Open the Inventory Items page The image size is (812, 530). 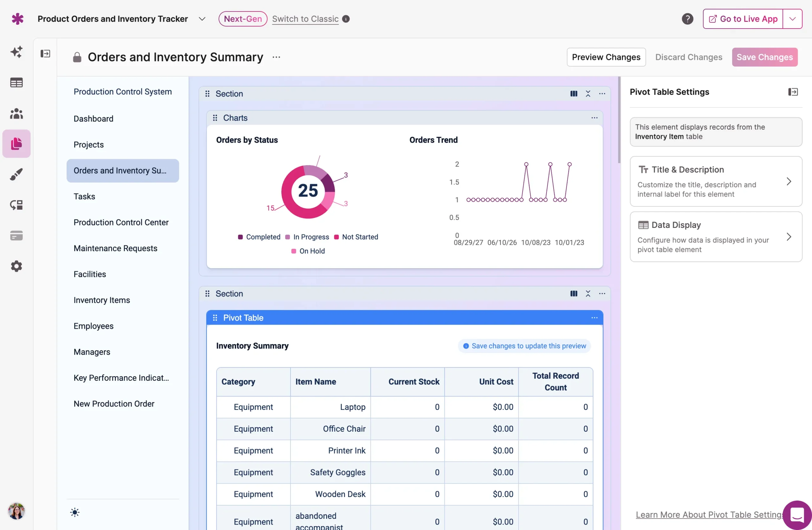click(x=102, y=300)
